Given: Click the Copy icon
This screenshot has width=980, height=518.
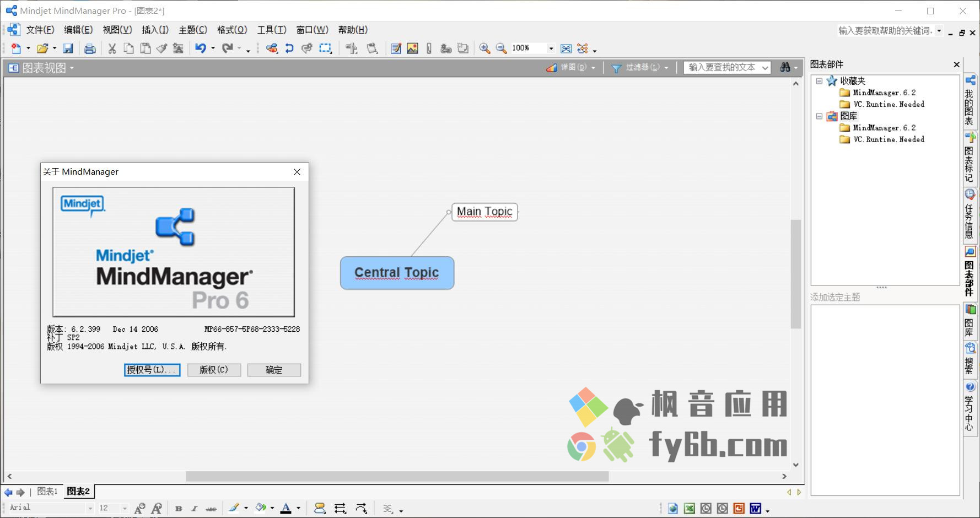Looking at the screenshot, I should pyautogui.click(x=128, y=48).
